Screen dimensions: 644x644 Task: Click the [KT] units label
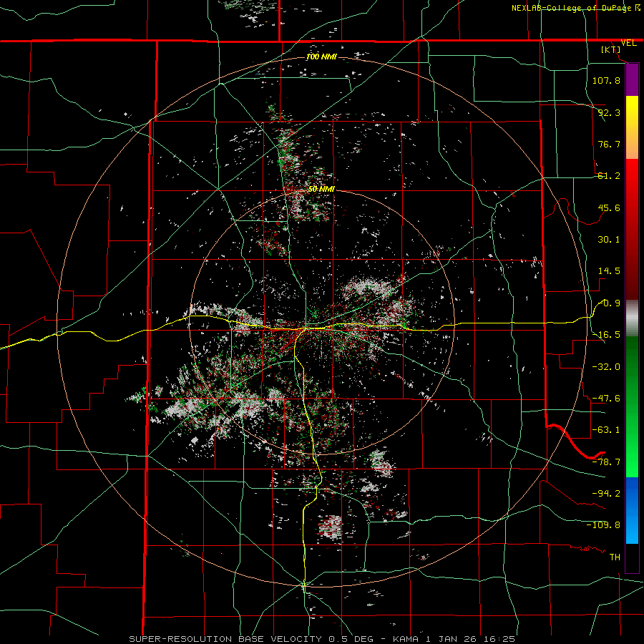click(x=610, y=49)
